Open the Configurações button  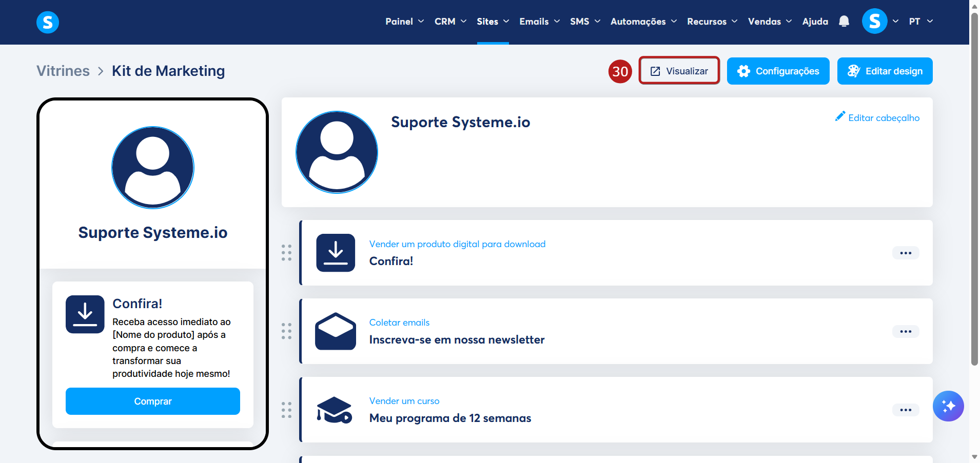(778, 71)
